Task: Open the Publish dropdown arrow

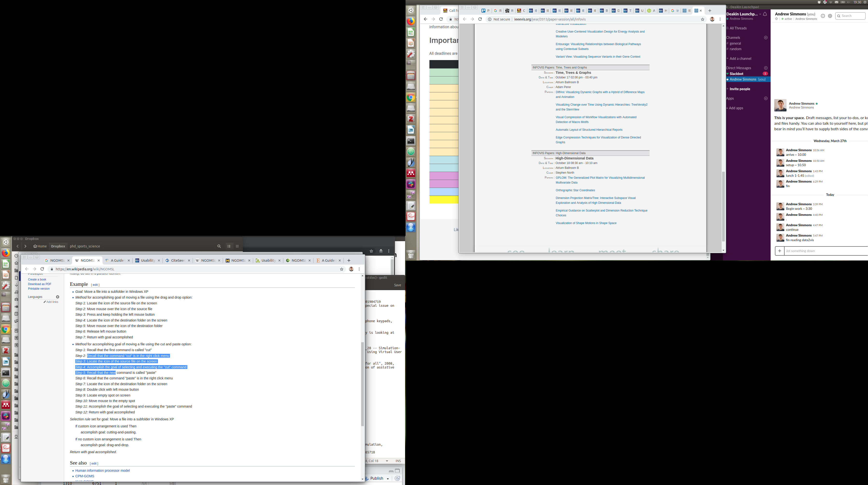Action: point(388,478)
